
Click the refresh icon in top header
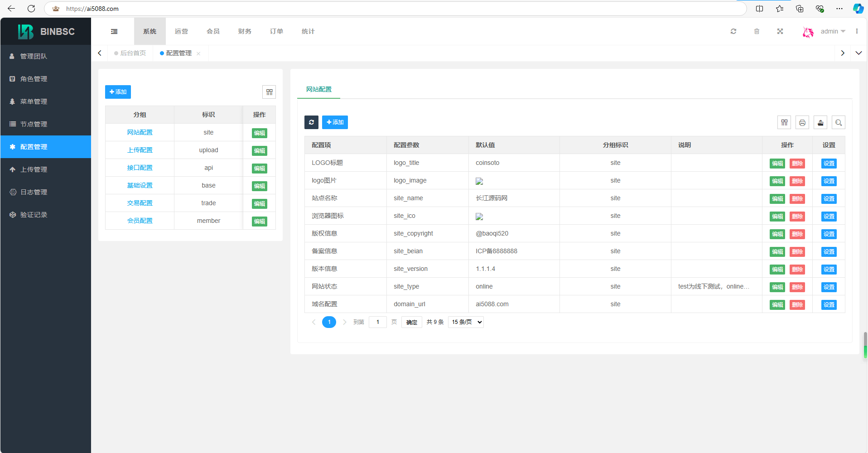point(733,31)
